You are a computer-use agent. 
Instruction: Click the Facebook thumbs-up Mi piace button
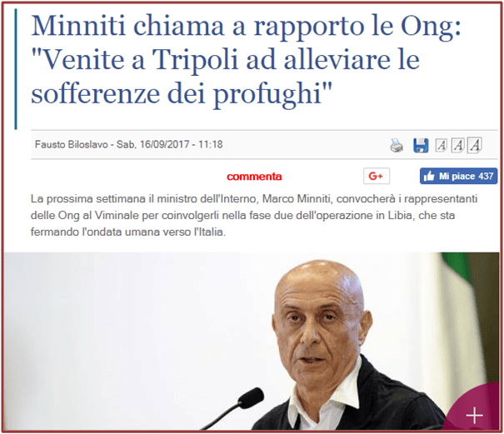(458, 176)
